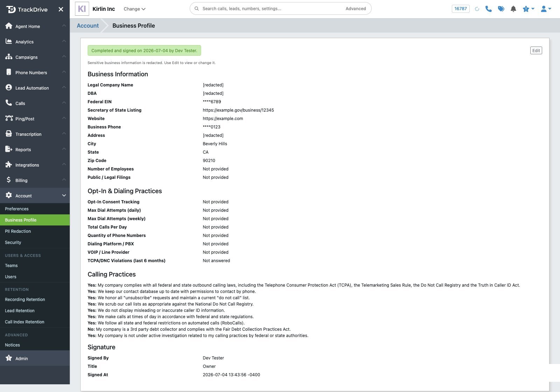Click the Title value Owner
Screen dimensions: 560x392
(x=209, y=366)
